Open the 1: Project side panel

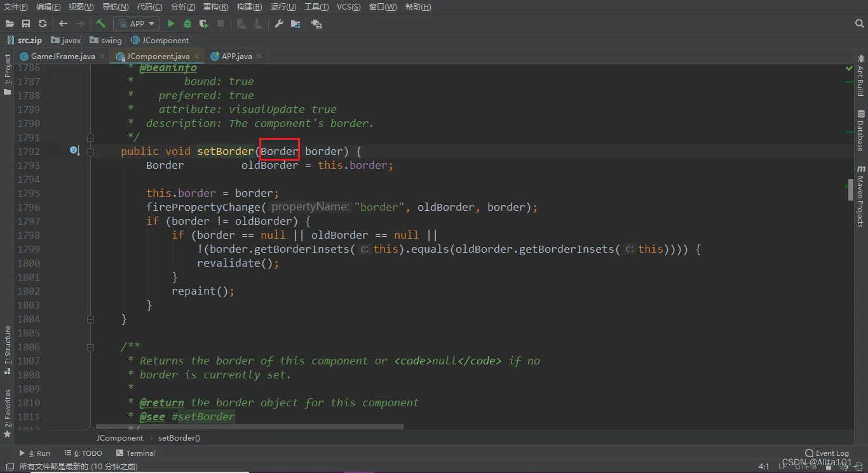8,74
